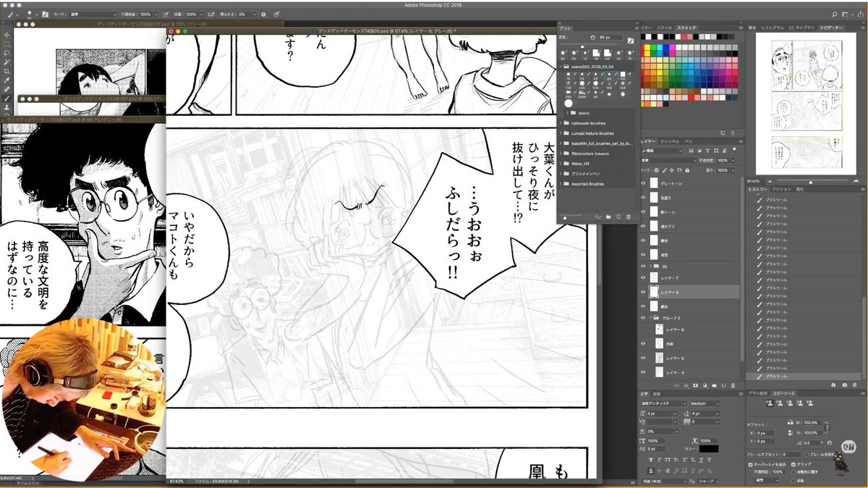
Task: Uncheck クリップ checkbox
Action: click(793, 465)
